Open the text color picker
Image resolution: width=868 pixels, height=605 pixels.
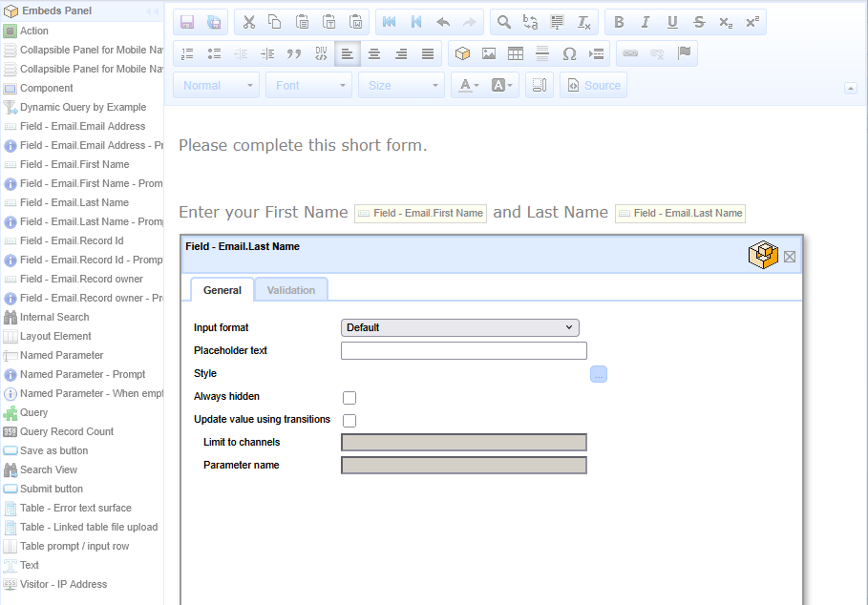point(468,85)
